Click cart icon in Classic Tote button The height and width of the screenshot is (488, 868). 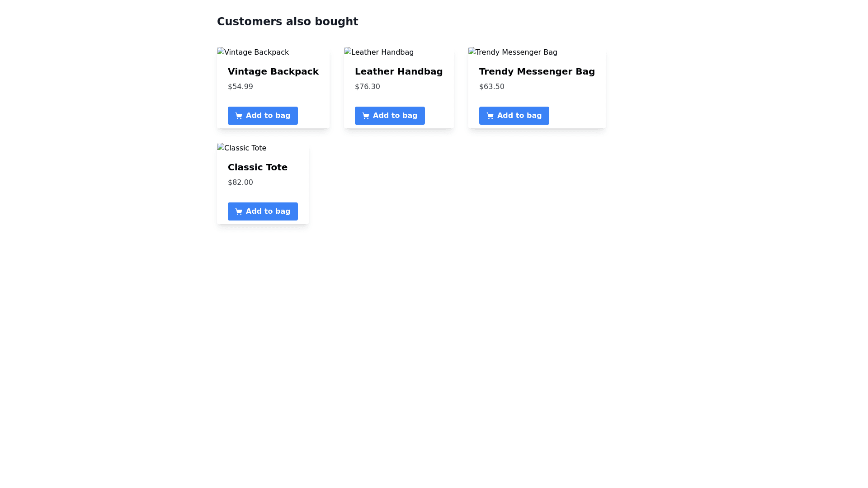click(239, 211)
